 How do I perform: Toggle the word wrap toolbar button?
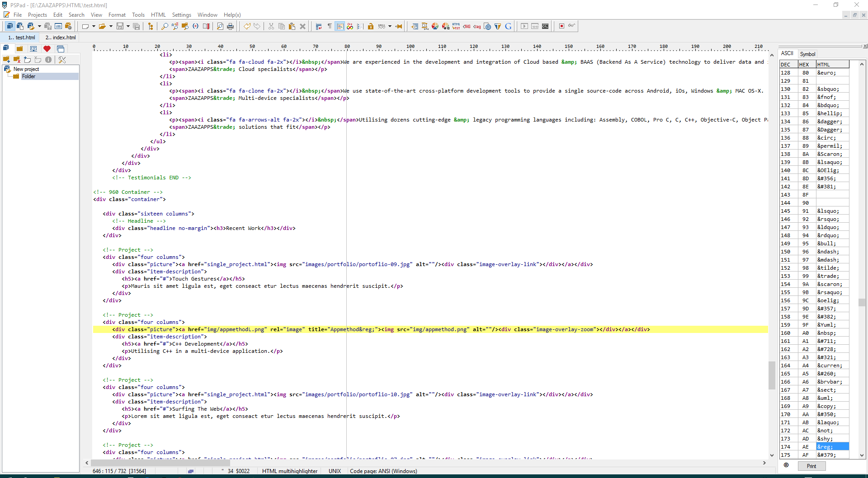coord(319,26)
